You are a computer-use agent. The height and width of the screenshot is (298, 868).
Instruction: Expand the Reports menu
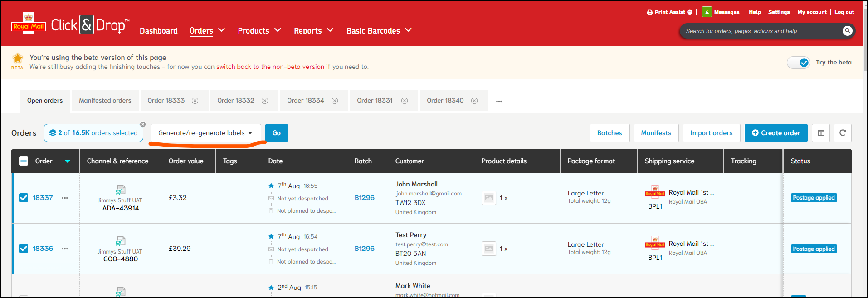tap(313, 30)
